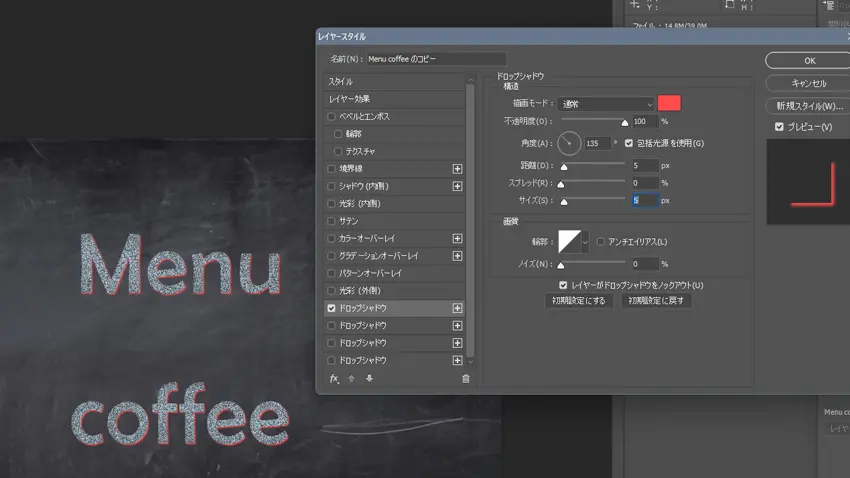
Task: Click the 初期設定にする button
Action: (579, 300)
